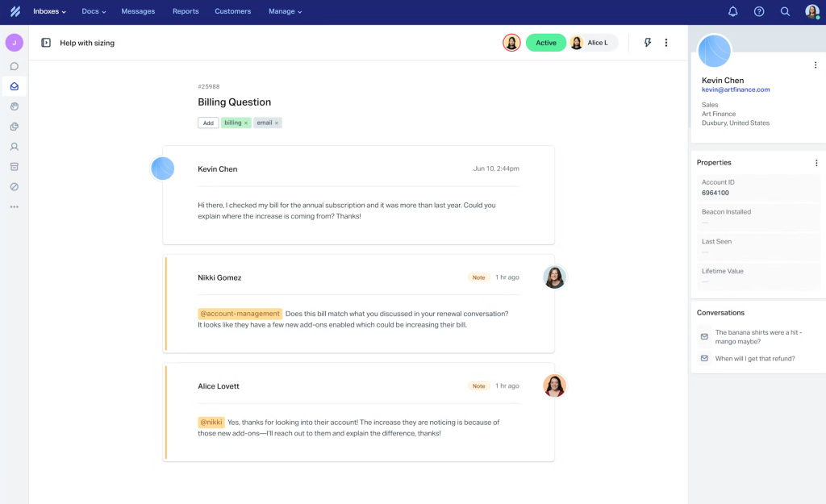Click the Help with sizing title
This screenshot has width=826, height=504.
coord(87,43)
